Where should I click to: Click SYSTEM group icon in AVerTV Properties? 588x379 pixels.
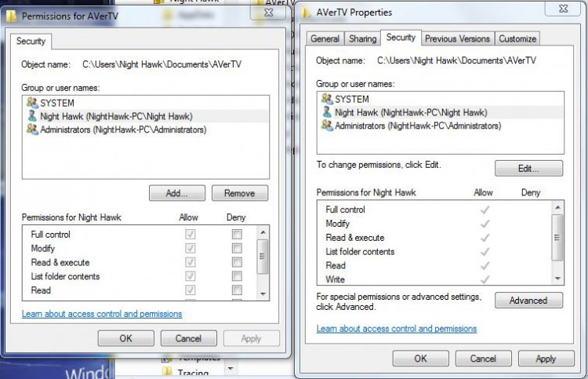tap(327, 99)
